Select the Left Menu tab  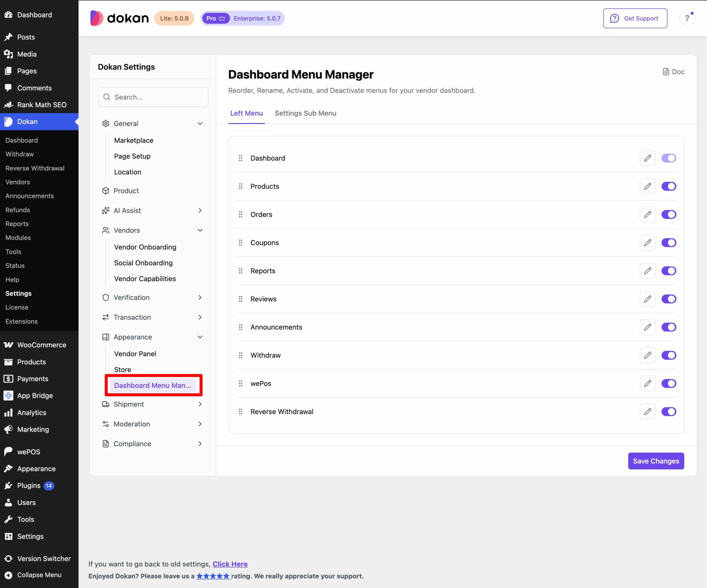pyautogui.click(x=246, y=113)
